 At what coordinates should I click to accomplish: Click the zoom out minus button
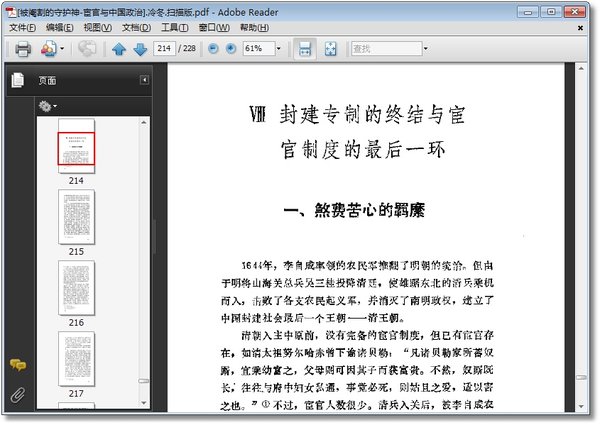213,49
